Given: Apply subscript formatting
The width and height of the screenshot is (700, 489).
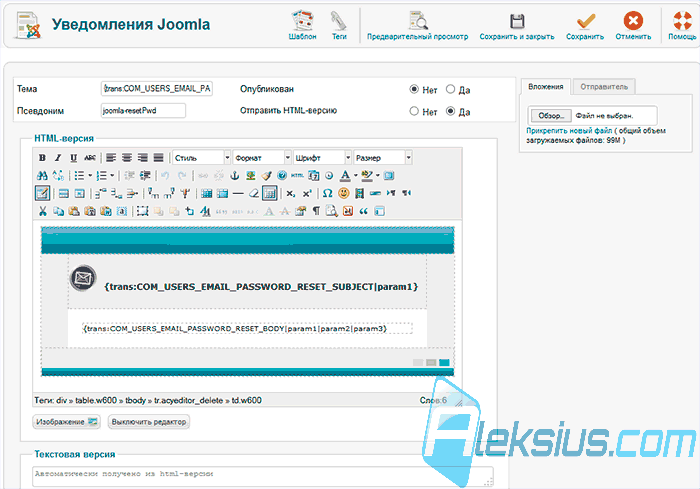Looking at the screenshot, I should (x=291, y=193).
